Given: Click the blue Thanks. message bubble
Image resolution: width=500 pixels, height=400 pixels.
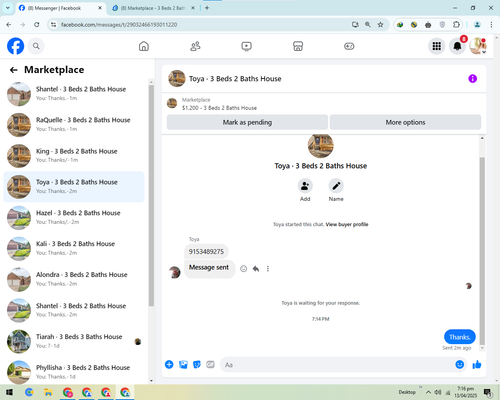Looking at the screenshot, I should [460, 337].
